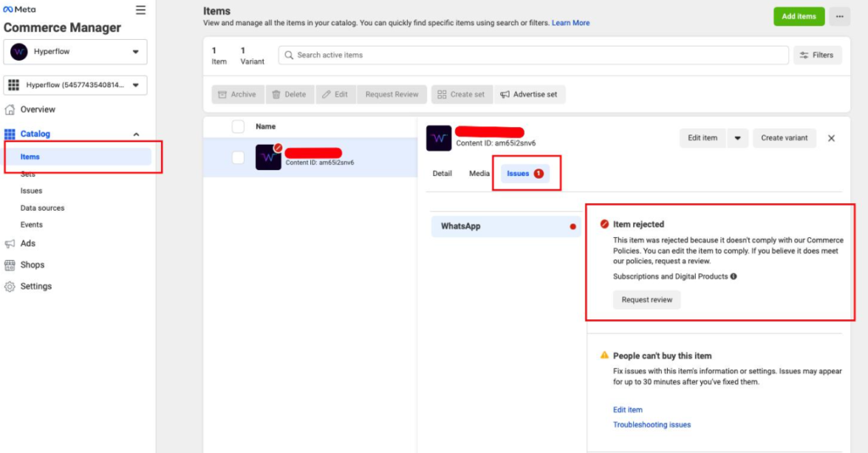Viewport: 868px width, 453px height.
Task: Click the Hyperflow account avatar icon
Action: click(19, 52)
